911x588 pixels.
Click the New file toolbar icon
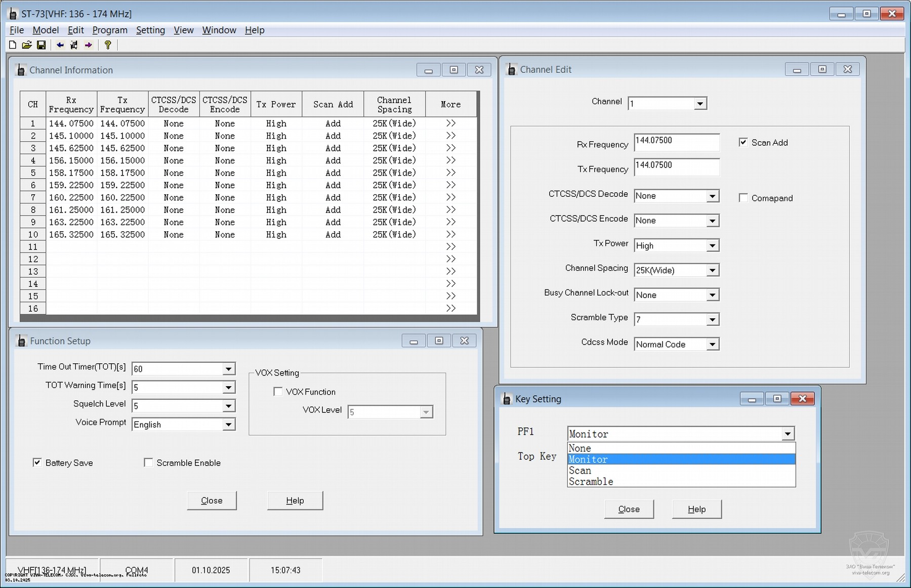tap(13, 45)
